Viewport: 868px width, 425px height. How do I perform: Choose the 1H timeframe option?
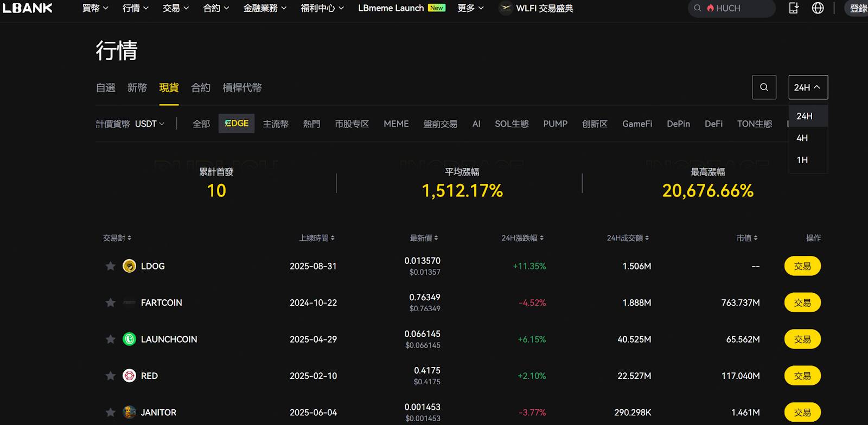point(802,160)
